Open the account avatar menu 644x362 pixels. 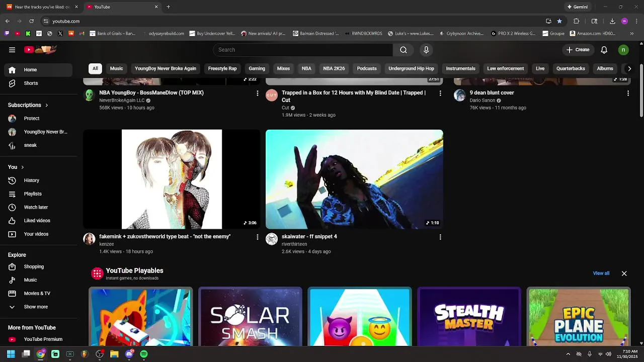[x=623, y=50]
